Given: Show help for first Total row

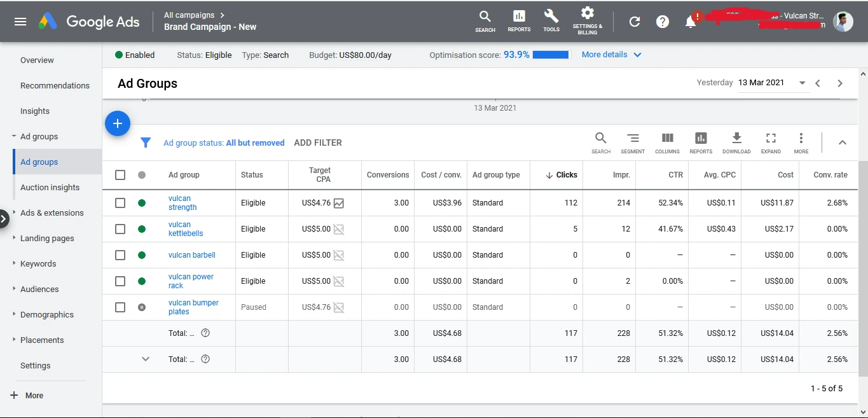Looking at the screenshot, I should pyautogui.click(x=205, y=333).
